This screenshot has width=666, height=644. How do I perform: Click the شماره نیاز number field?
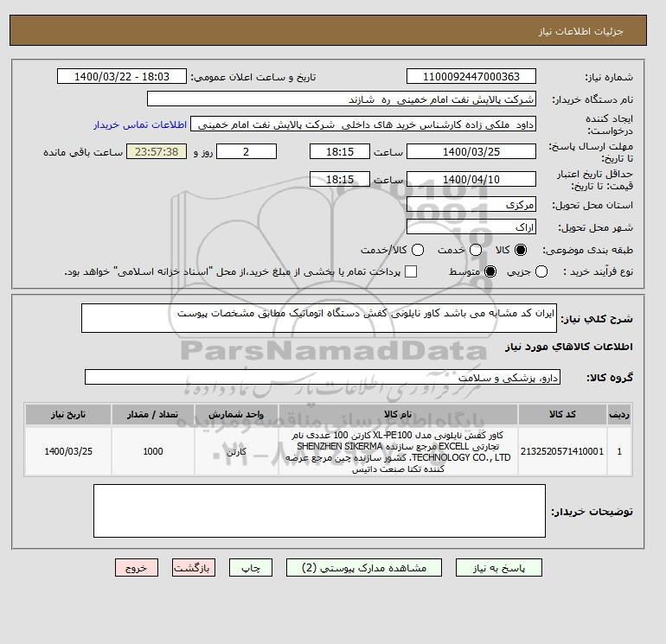tap(471, 76)
